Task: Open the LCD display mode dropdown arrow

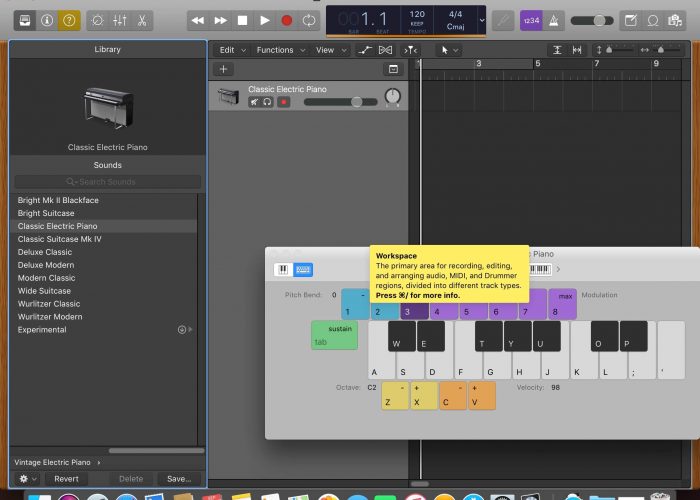Action: click(482, 21)
